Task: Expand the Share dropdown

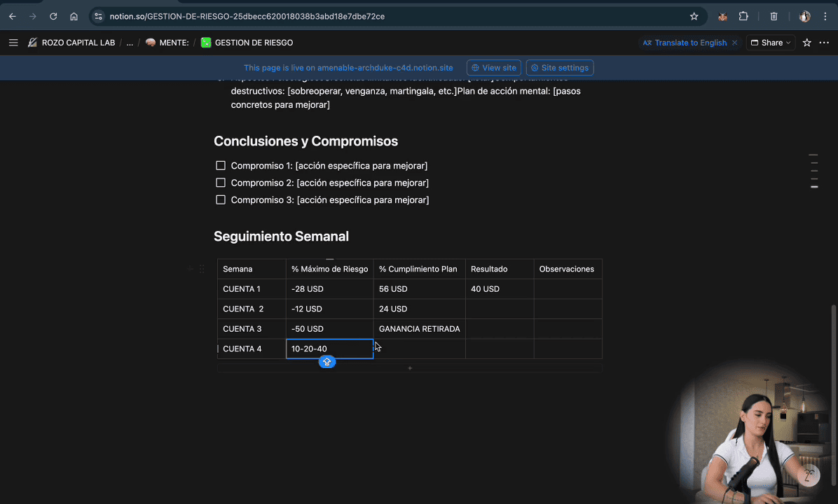Action: click(x=770, y=43)
